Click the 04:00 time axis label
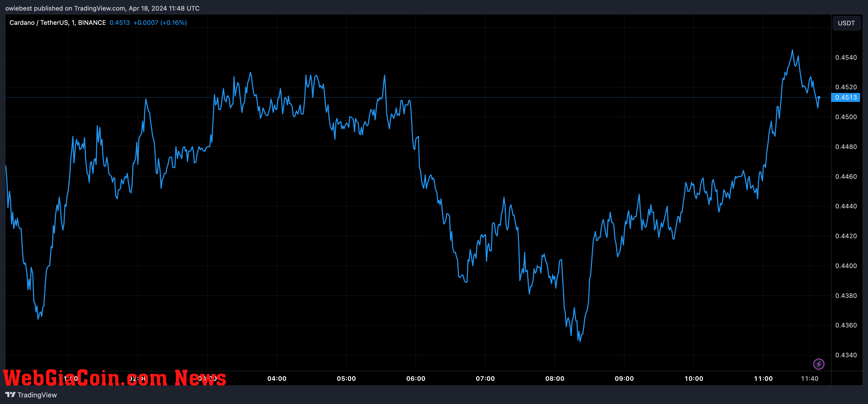Viewport: 868px width, 404px height. (x=277, y=378)
